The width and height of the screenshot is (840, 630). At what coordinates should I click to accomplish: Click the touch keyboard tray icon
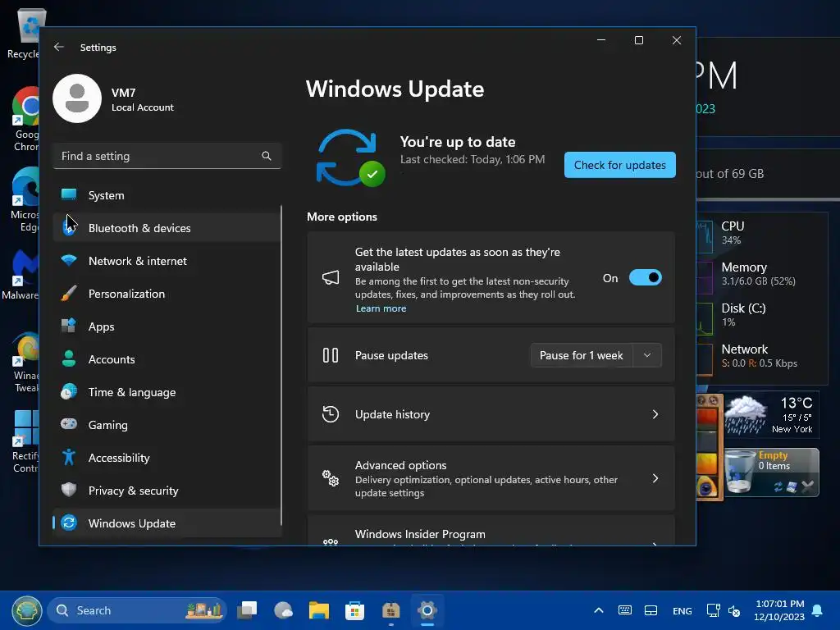[624, 610]
